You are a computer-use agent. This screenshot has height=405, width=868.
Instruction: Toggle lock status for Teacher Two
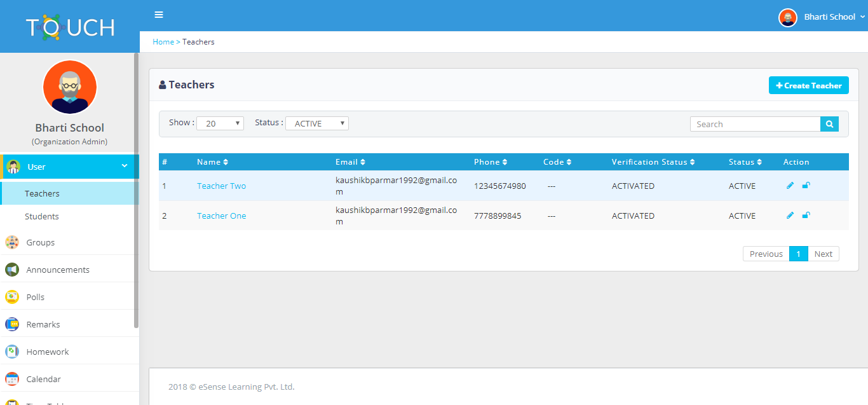(x=806, y=186)
